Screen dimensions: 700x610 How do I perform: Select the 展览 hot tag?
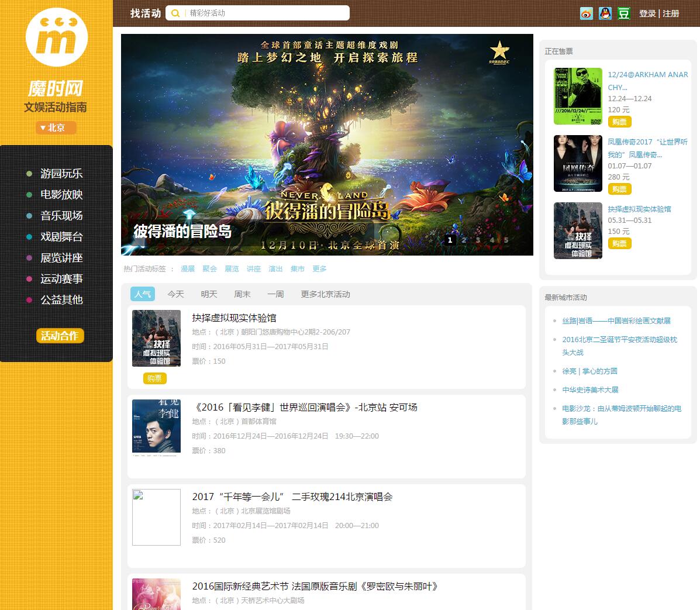point(231,268)
